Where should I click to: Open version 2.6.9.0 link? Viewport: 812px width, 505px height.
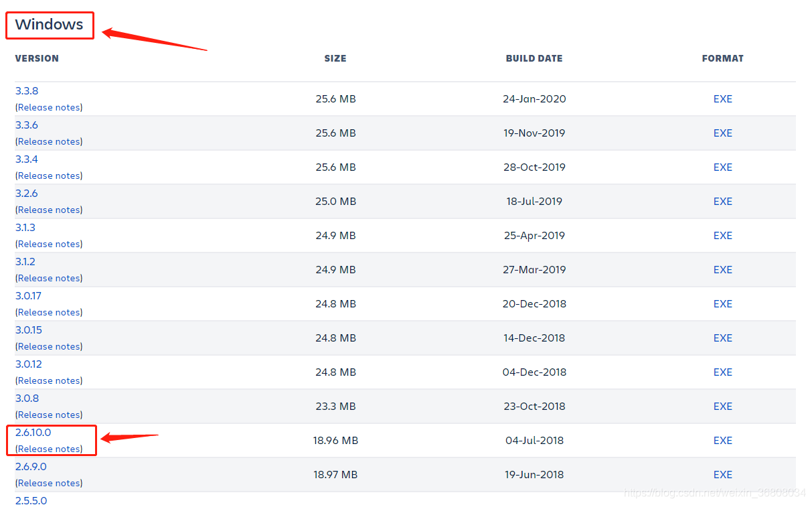pyautogui.click(x=31, y=466)
